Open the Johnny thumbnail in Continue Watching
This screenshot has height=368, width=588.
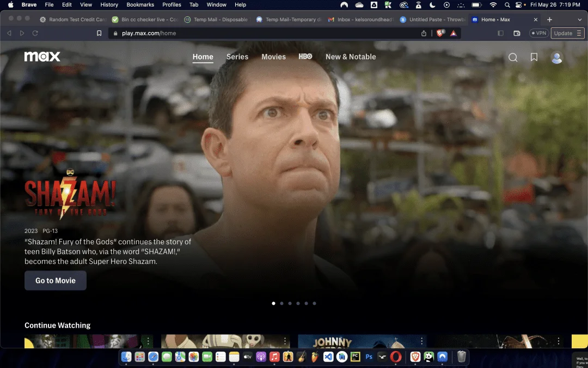point(362,341)
